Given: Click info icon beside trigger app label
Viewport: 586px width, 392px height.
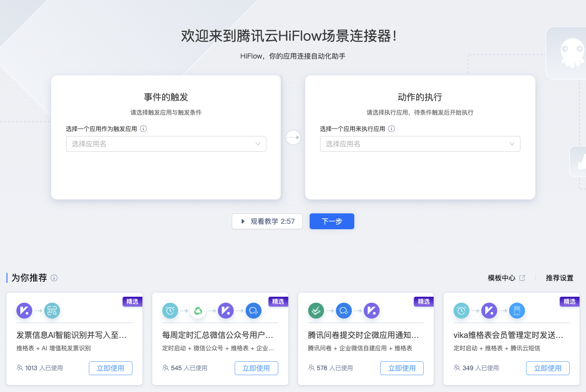Looking at the screenshot, I should click(143, 129).
